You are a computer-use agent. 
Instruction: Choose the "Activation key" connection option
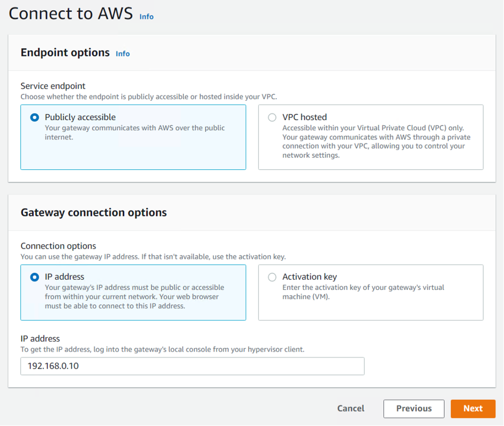pos(272,277)
